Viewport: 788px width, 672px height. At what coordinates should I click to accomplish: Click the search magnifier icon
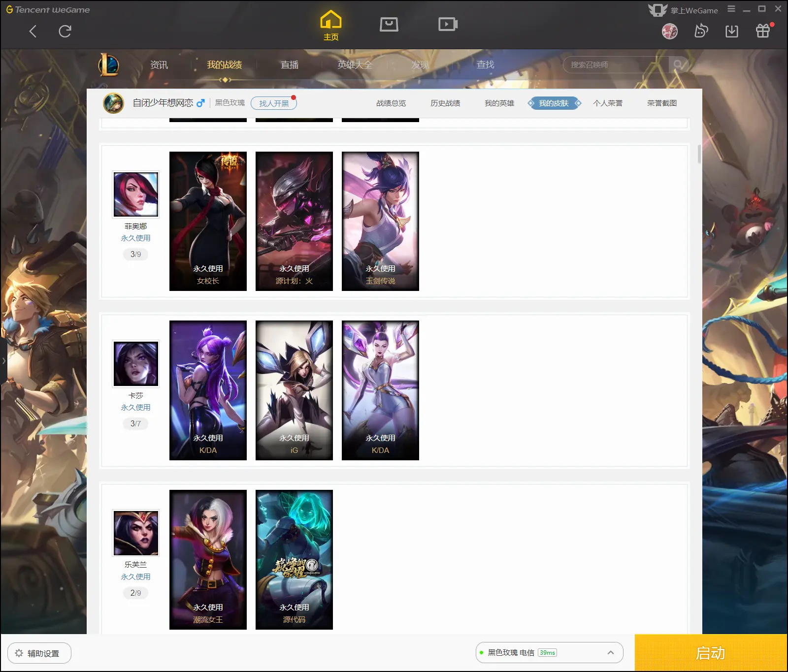(678, 64)
